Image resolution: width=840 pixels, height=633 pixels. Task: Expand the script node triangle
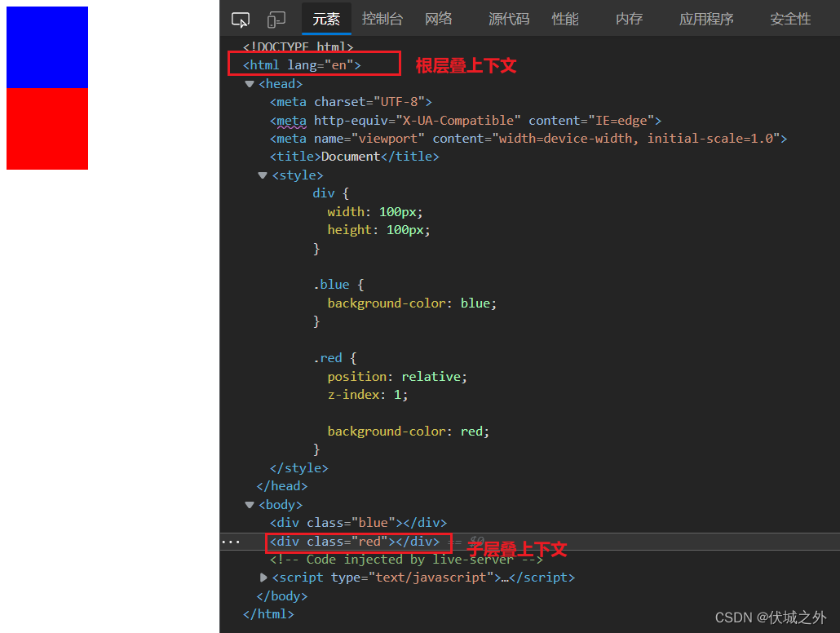pyautogui.click(x=263, y=578)
